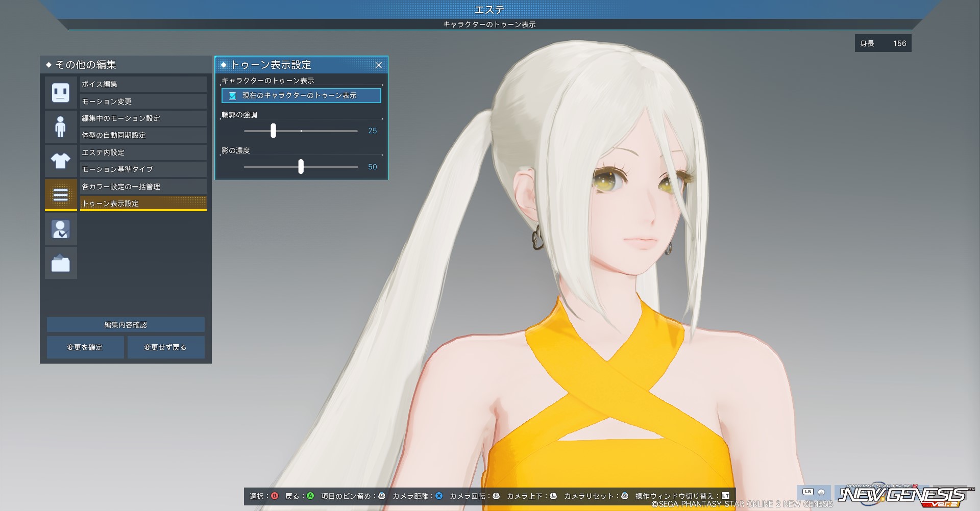Image resolution: width=980 pixels, height=511 pixels.
Task: Click the 輪郭の強調 value 25
Action: tap(373, 131)
